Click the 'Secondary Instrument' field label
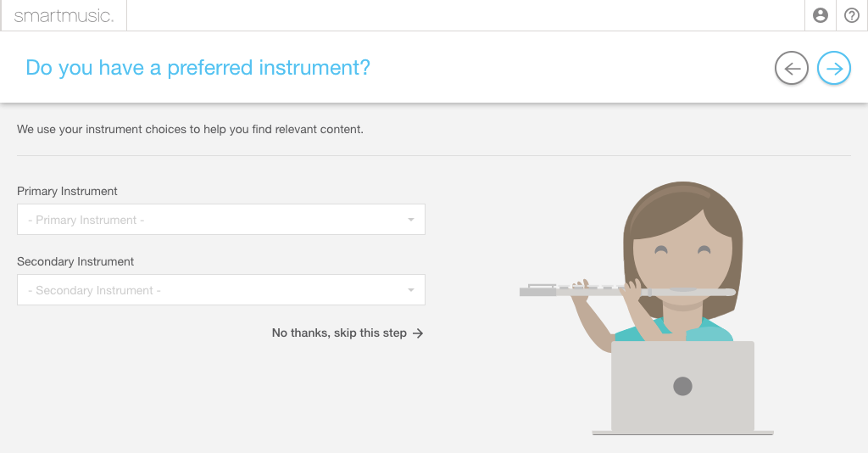 click(75, 261)
